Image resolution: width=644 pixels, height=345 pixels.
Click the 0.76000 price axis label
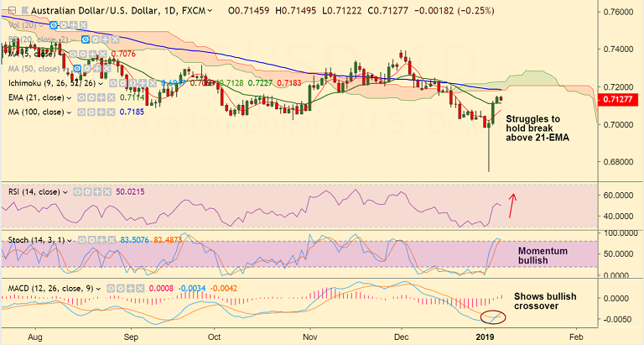619,12
